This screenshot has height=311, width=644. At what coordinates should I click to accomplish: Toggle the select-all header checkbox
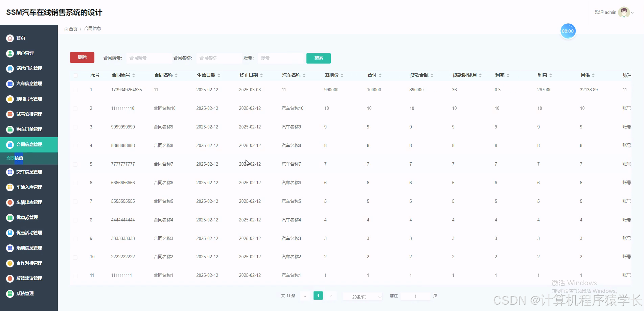tap(75, 75)
